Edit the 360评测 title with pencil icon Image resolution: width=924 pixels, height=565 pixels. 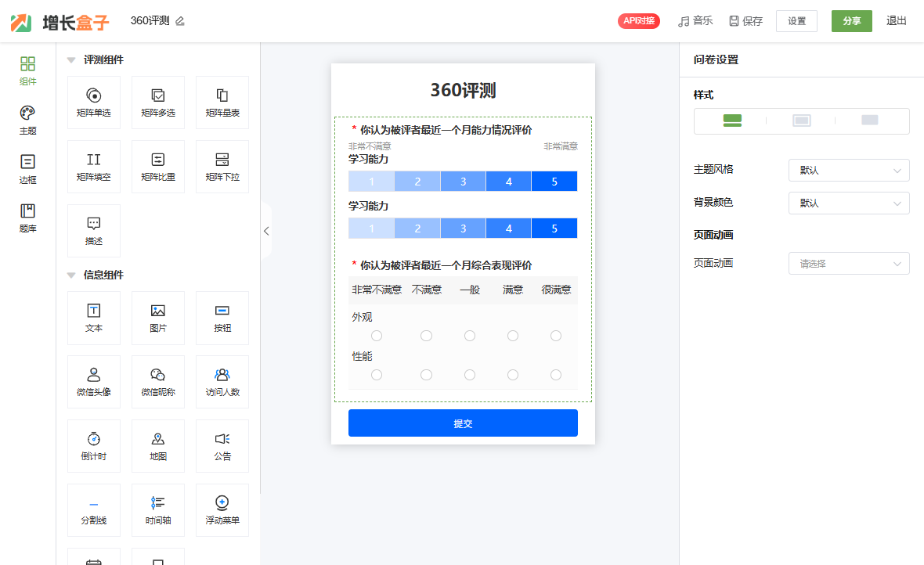point(180,21)
